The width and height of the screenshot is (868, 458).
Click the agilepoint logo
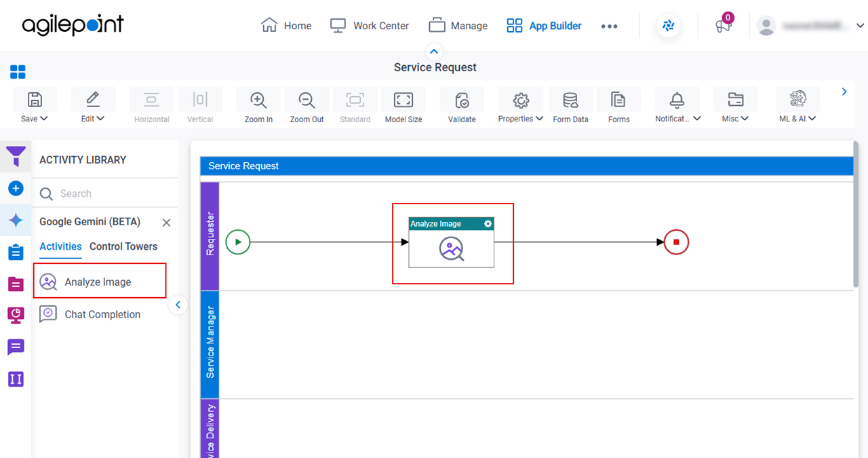(x=73, y=26)
